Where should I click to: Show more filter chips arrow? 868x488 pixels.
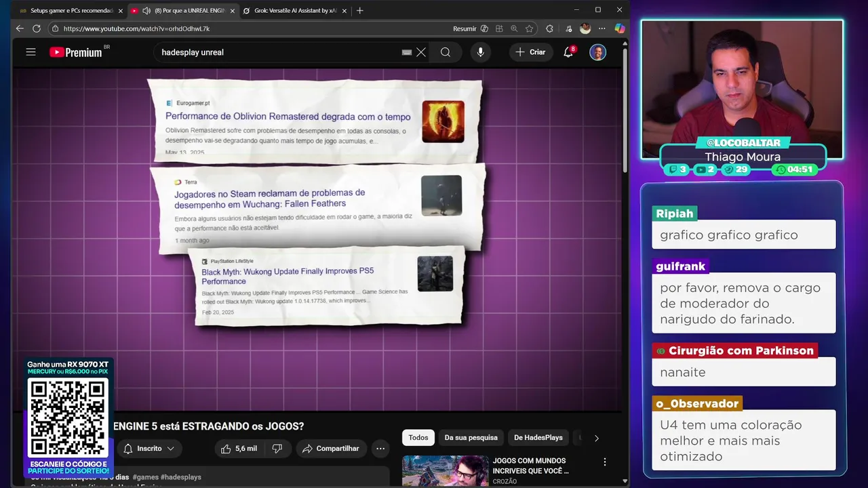coord(597,438)
